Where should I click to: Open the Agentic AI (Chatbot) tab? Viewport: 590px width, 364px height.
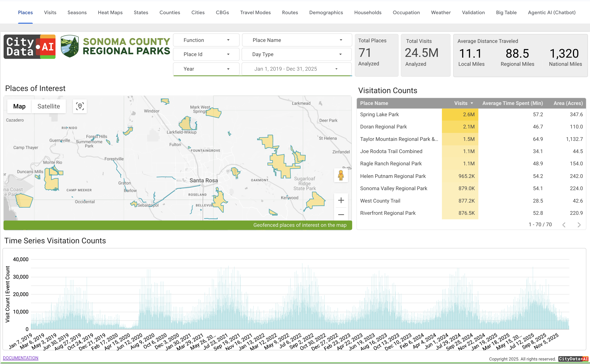coord(552,13)
